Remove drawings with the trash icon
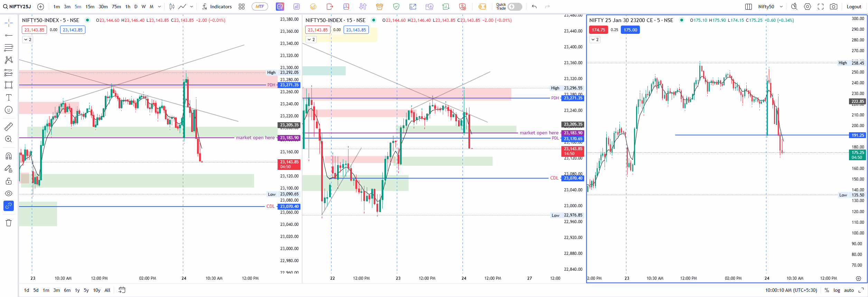The width and height of the screenshot is (868, 297). tap(9, 223)
